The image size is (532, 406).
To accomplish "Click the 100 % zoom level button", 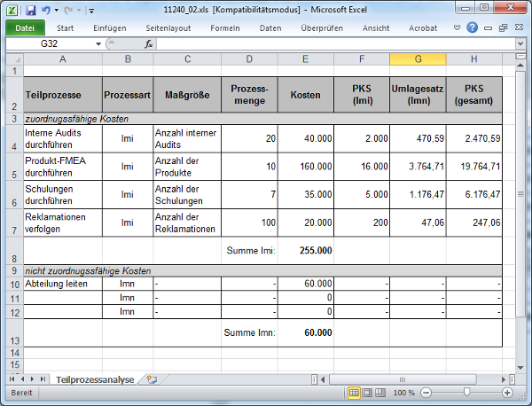I will pos(403,393).
